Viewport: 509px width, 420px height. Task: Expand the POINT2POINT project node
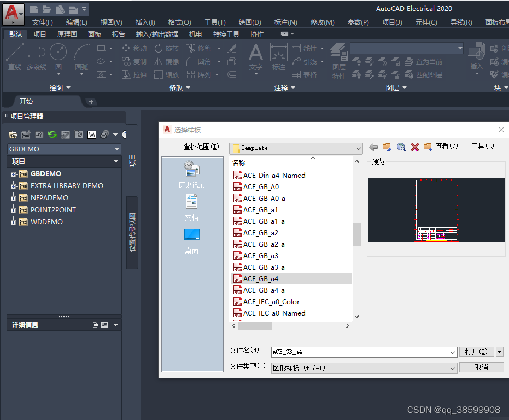[x=13, y=211]
